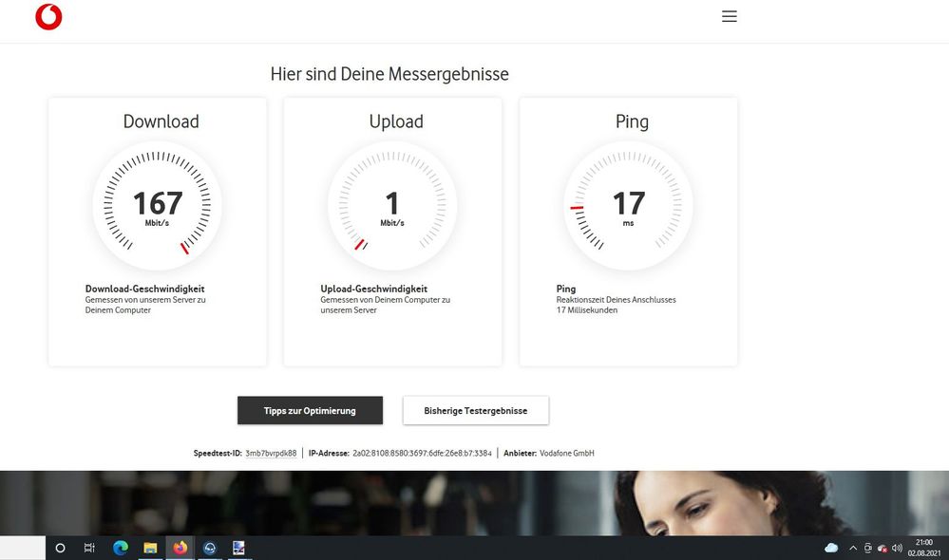Click the 'Vodafone GmbH' provider text
949x560 pixels.
tap(566, 453)
